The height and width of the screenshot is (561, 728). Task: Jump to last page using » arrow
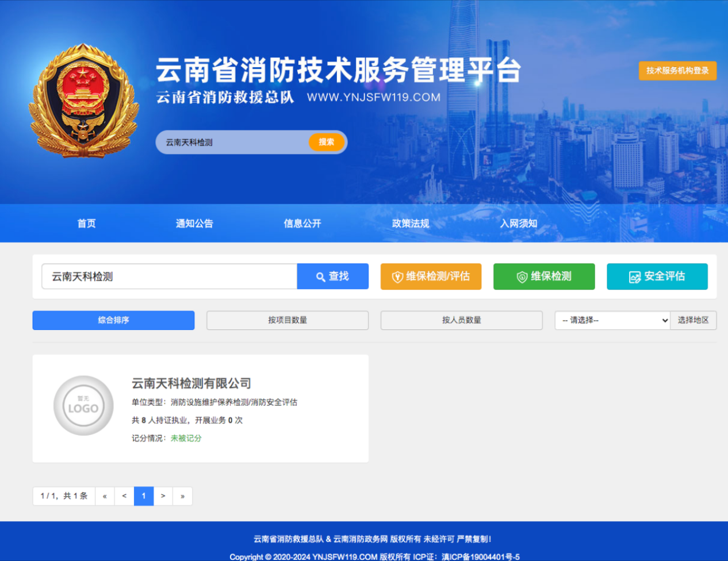(x=182, y=496)
